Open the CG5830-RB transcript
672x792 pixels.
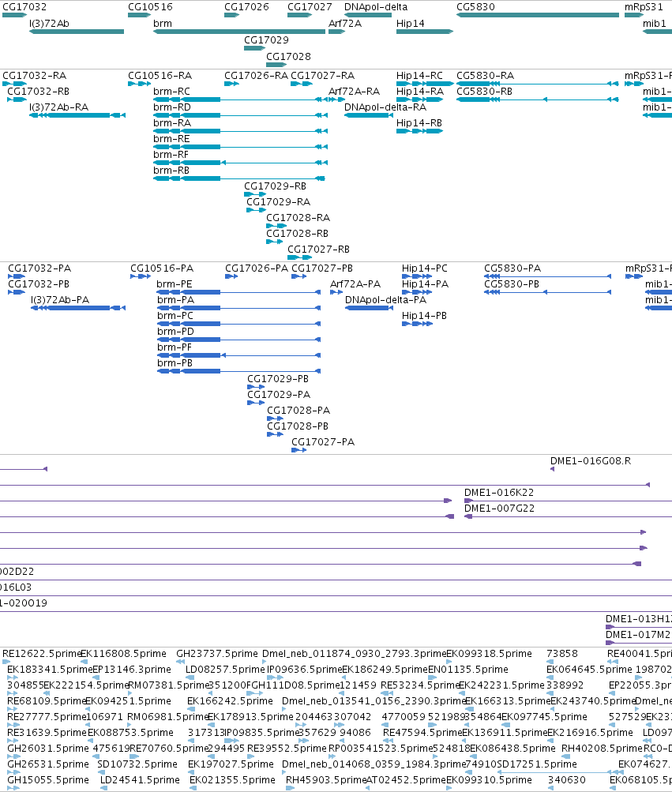click(538, 99)
